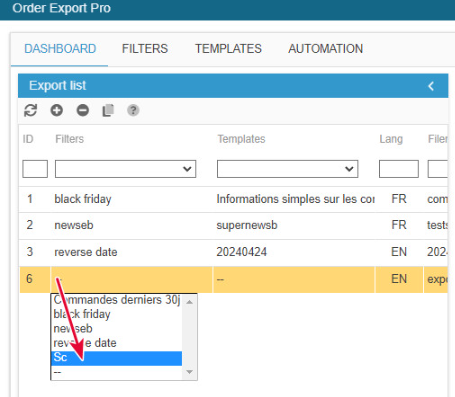Click the dropdown list scroll down arrow

click(x=190, y=372)
